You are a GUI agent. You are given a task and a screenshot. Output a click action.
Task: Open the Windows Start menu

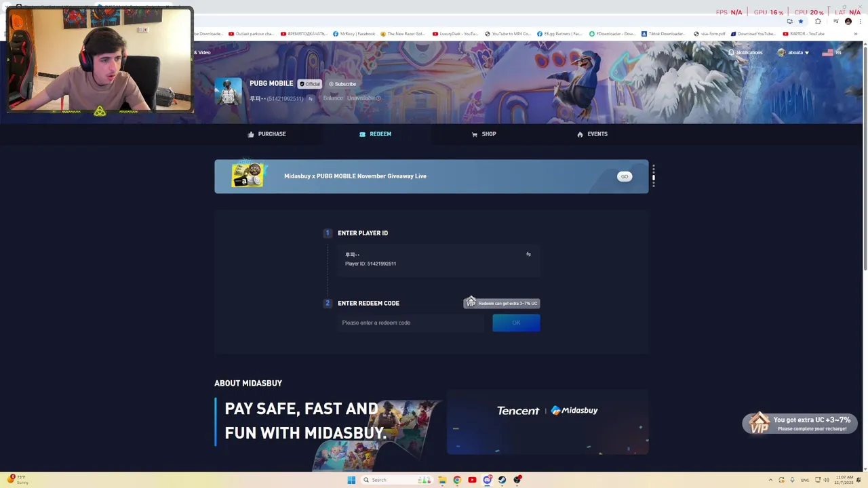(x=351, y=480)
